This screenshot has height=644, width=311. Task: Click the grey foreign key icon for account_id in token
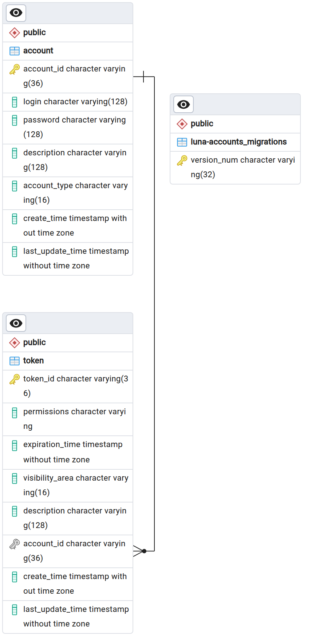[15, 544]
